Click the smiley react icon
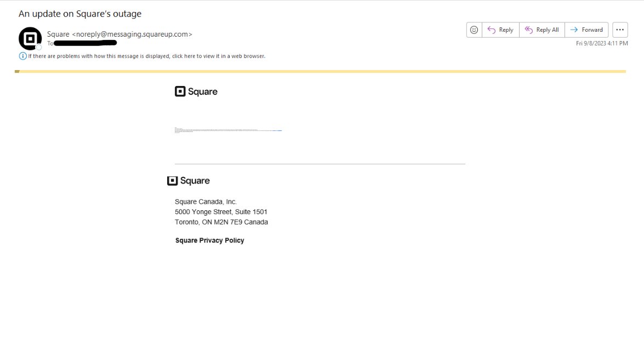This screenshot has height=340, width=644. pos(474,30)
